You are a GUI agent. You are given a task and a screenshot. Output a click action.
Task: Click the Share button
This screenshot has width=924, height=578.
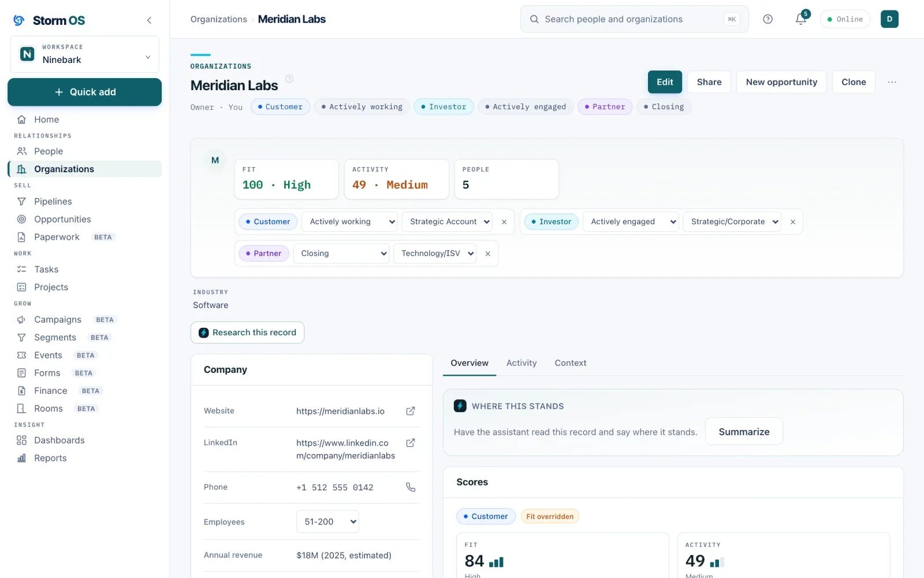tap(709, 82)
